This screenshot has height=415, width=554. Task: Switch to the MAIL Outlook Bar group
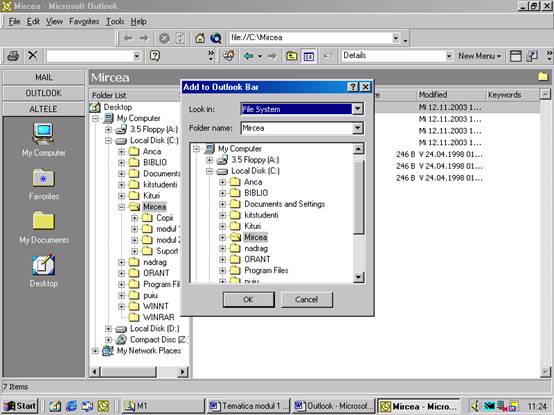(43, 77)
